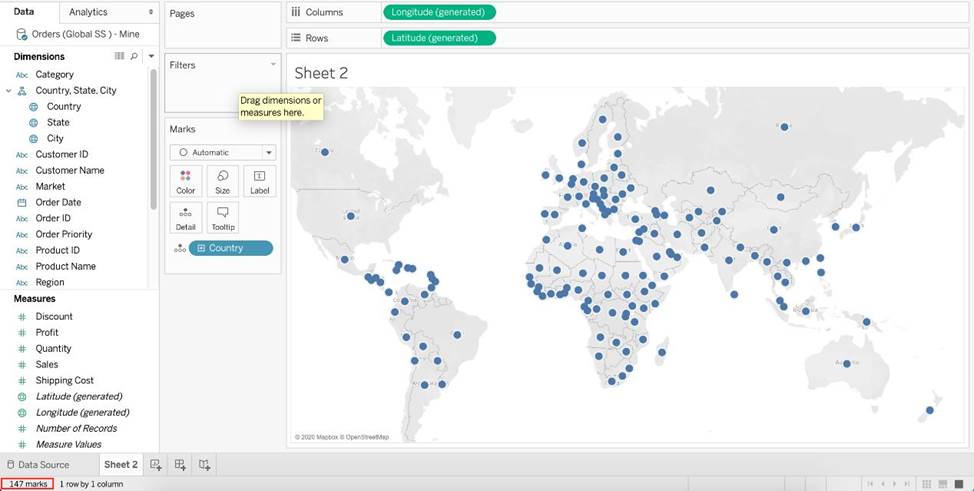
Task: Switch to the Analytics tab
Action: pyautogui.click(x=88, y=12)
